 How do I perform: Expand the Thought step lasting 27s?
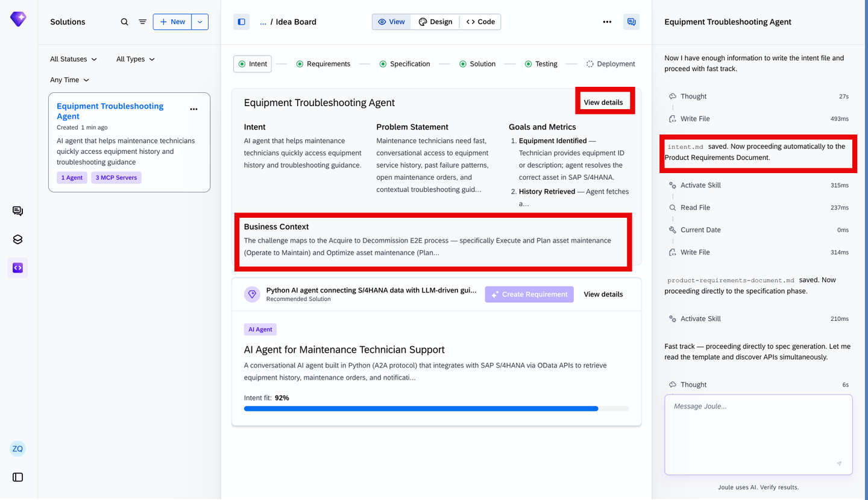pos(758,97)
